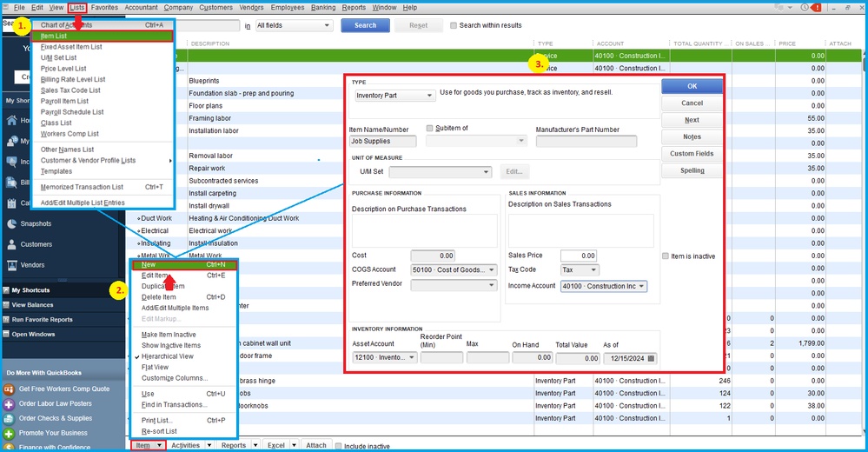Screen dimensions: 868x452
Task: Check the Item is inactive box
Action: (x=666, y=256)
